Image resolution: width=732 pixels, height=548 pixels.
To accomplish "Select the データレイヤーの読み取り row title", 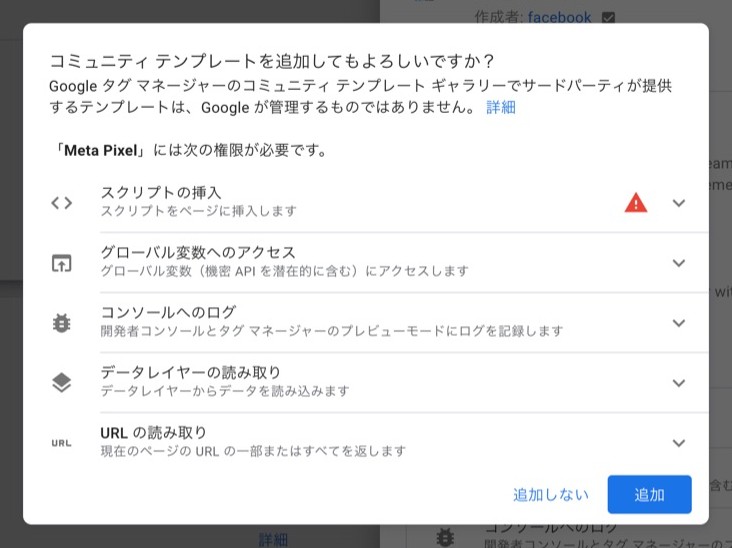I will pyautogui.click(x=190, y=372).
